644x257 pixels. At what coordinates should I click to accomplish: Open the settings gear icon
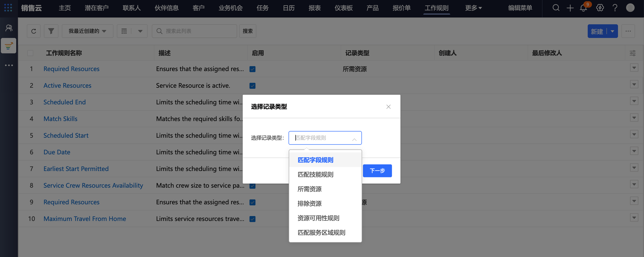pyautogui.click(x=600, y=8)
